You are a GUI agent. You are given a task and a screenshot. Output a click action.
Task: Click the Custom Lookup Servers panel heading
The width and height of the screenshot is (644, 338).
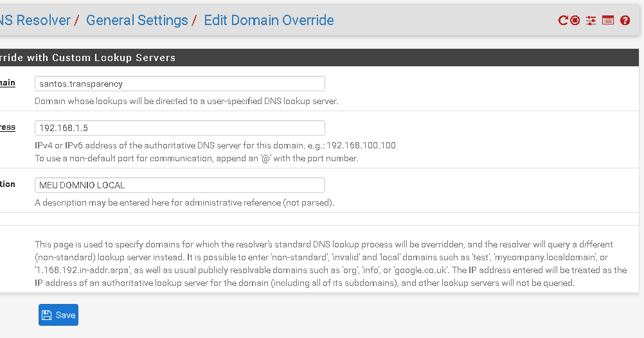pyautogui.click(x=87, y=57)
